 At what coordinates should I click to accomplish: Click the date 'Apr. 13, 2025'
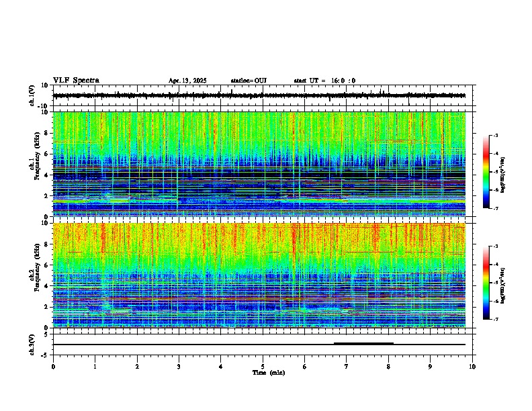(187, 81)
